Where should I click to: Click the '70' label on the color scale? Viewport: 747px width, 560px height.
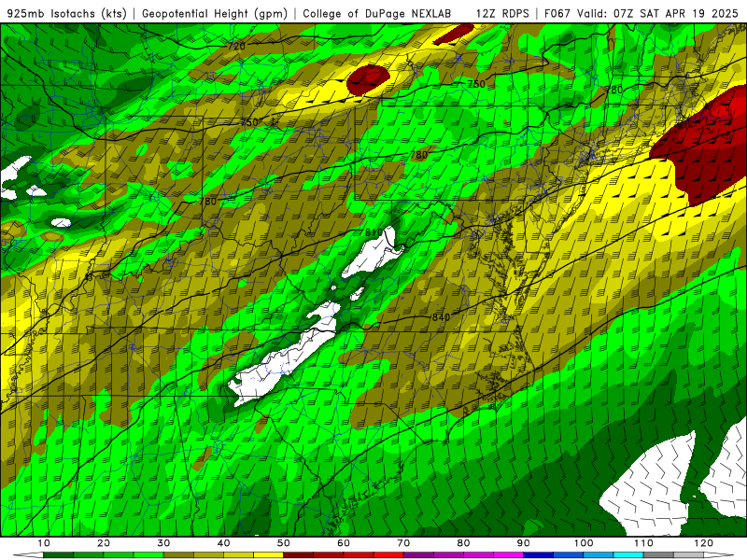tap(403, 543)
